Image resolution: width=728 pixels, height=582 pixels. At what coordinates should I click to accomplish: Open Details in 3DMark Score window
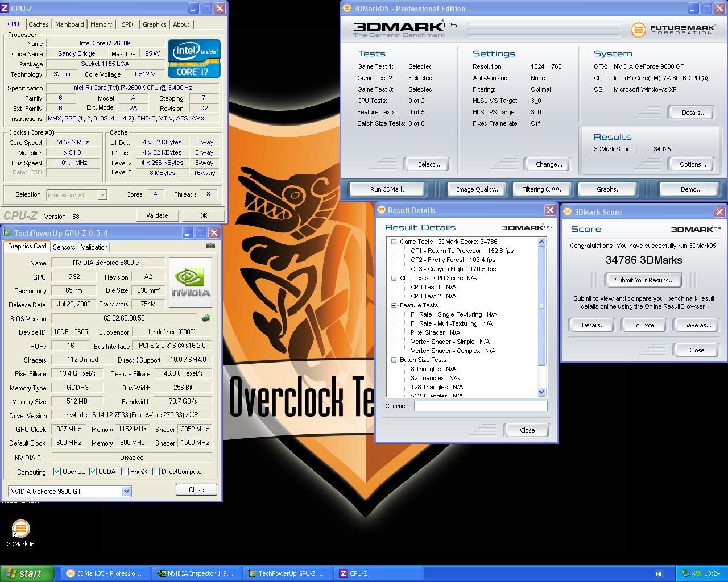click(x=593, y=325)
